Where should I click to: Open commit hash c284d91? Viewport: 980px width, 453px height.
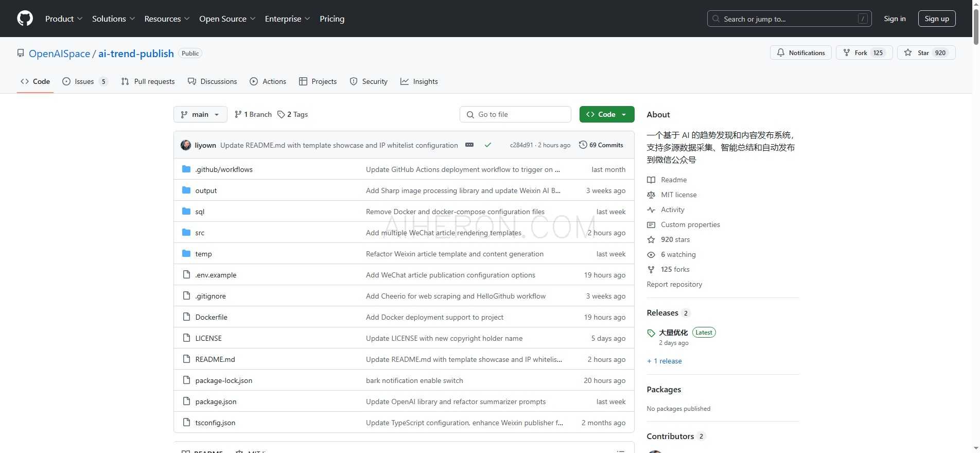(521, 145)
